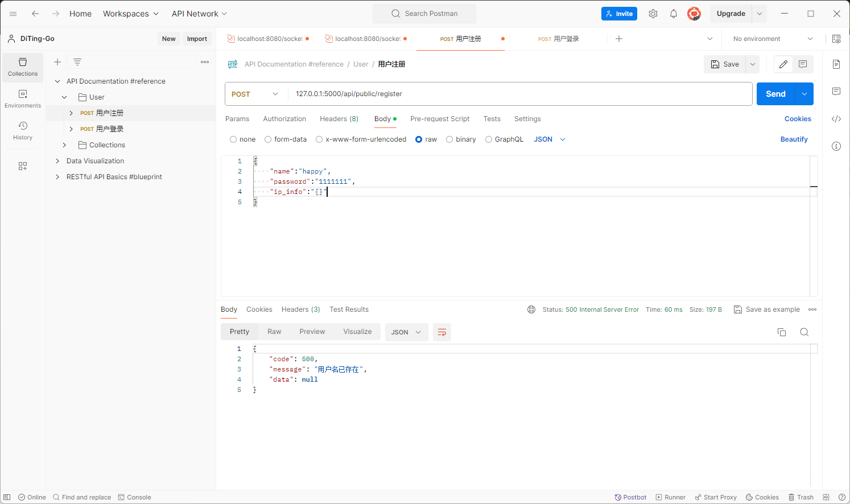
Task: Click the code snippet icon
Action: [x=836, y=119]
